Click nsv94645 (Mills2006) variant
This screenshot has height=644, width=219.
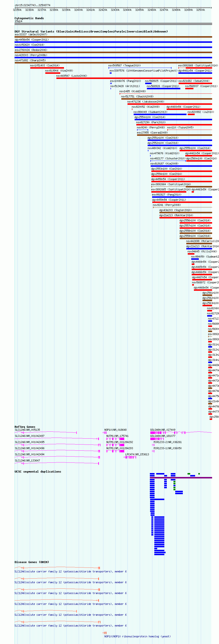(191, 254)
